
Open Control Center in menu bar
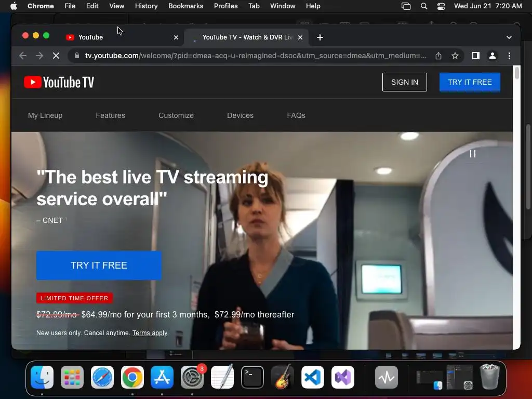(x=441, y=6)
